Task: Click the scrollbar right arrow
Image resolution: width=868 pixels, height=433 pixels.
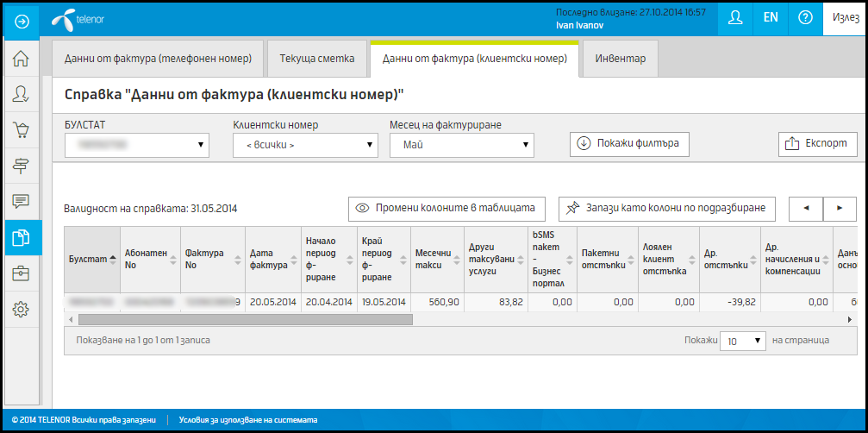Action: tap(850, 319)
